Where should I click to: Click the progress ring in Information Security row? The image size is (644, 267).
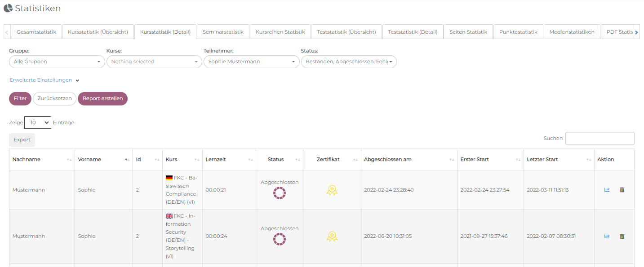click(x=280, y=239)
